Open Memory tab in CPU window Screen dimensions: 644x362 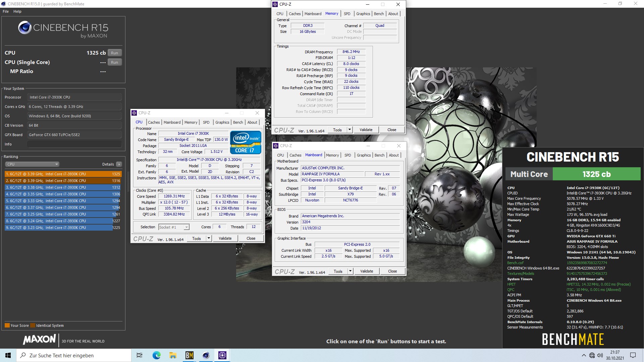tap(191, 122)
